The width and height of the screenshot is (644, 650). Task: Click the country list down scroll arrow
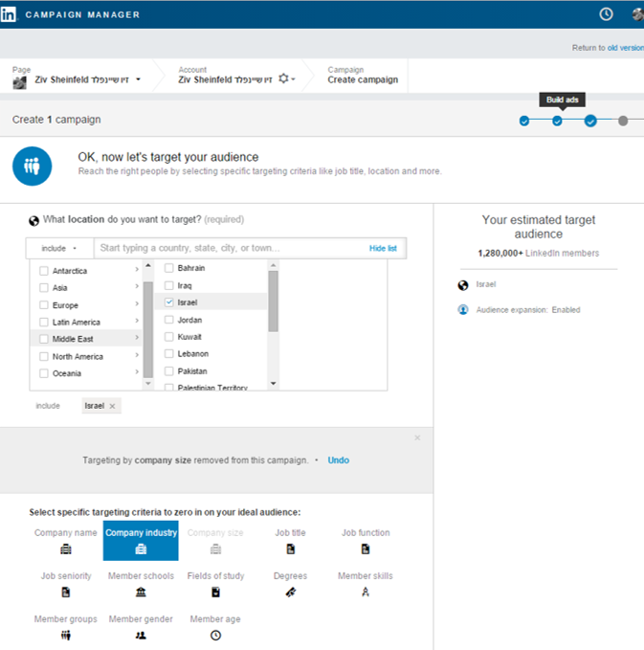pos(273,384)
